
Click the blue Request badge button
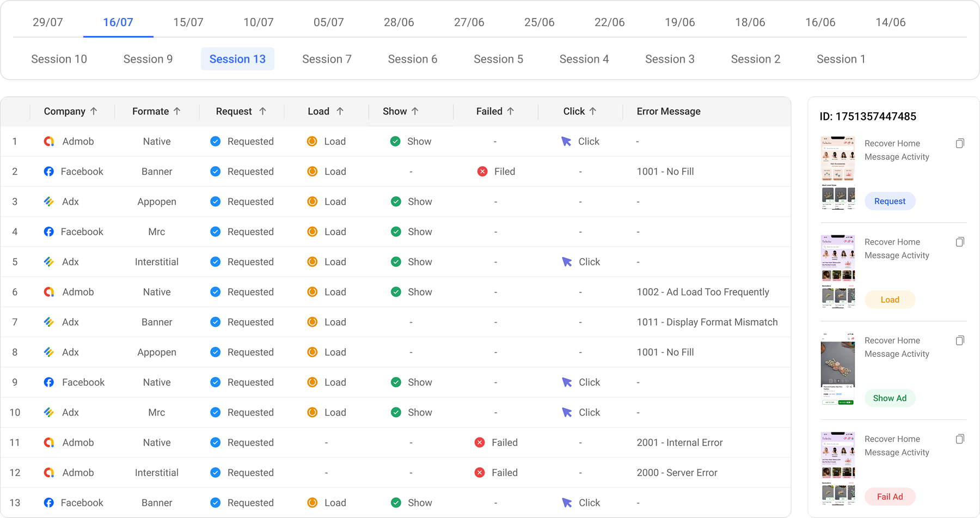coord(890,201)
